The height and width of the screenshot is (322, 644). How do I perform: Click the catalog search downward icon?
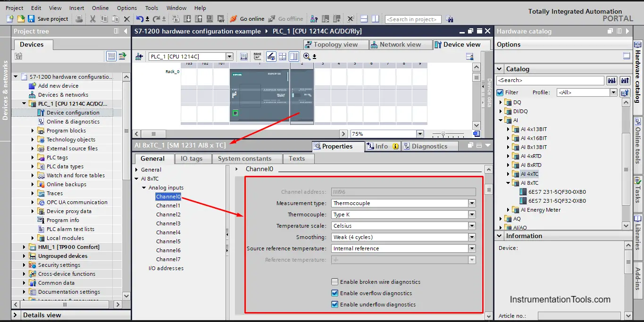[612, 81]
